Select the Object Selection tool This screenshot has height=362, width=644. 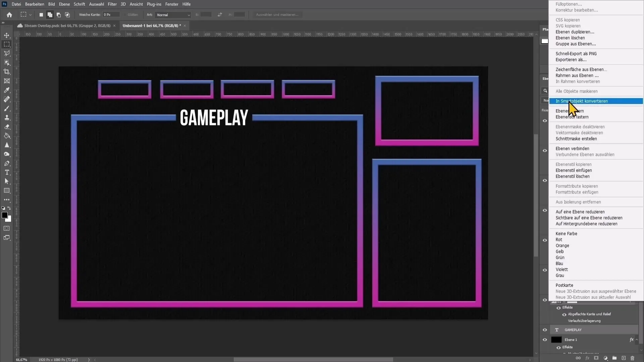(x=7, y=62)
